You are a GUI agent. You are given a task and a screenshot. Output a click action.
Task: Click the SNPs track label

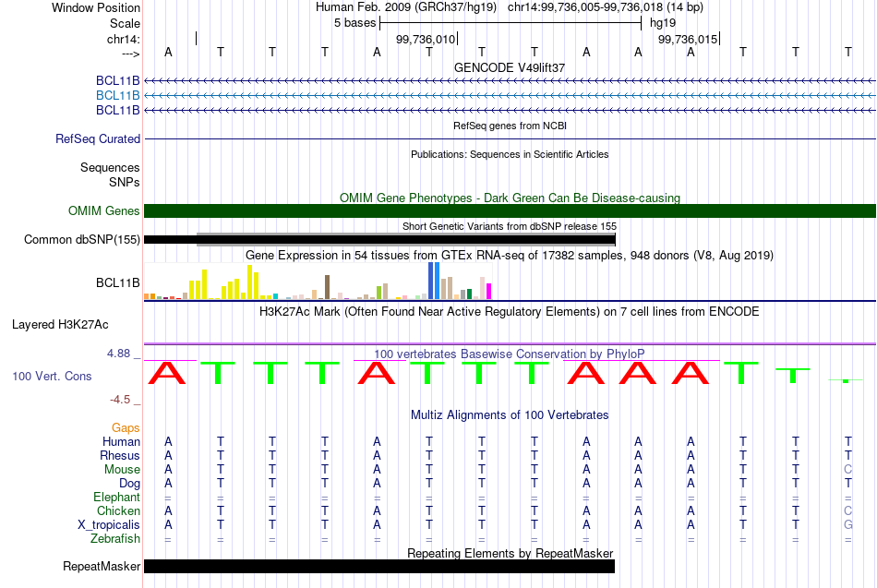[125, 182]
